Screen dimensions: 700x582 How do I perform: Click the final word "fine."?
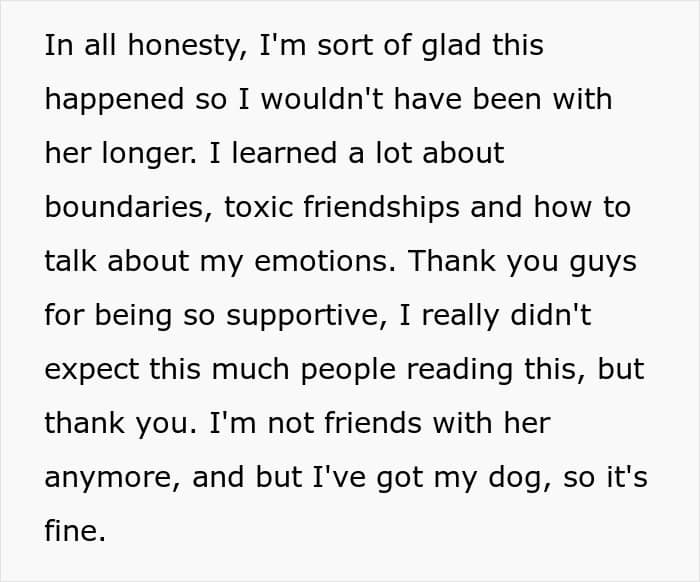coord(75,532)
